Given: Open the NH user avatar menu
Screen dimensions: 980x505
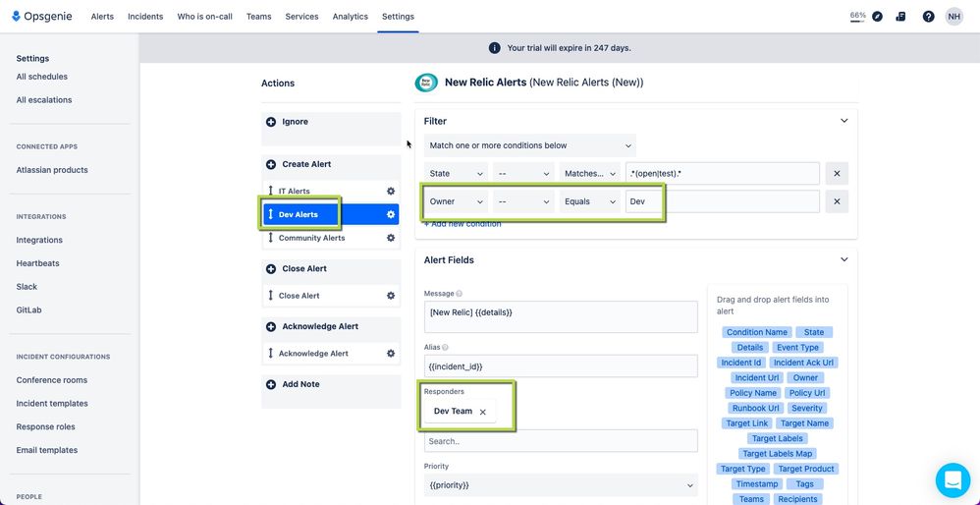Looking at the screenshot, I should pyautogui.click(x=954, y=17).
